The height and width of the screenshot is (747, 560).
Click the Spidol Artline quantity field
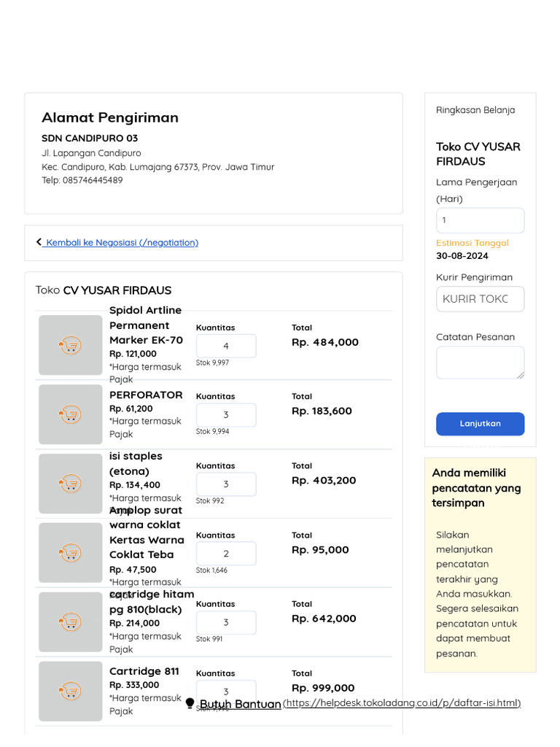[226, 347]
